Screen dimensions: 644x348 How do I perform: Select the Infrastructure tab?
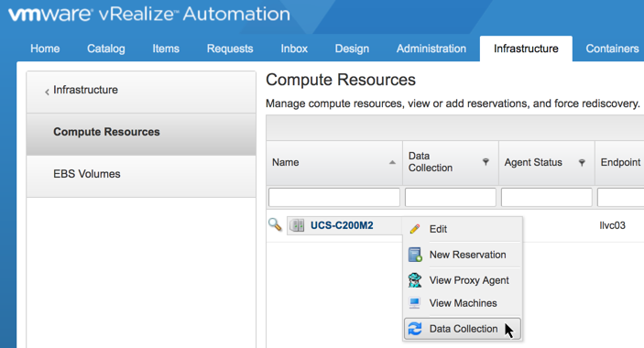526,49
